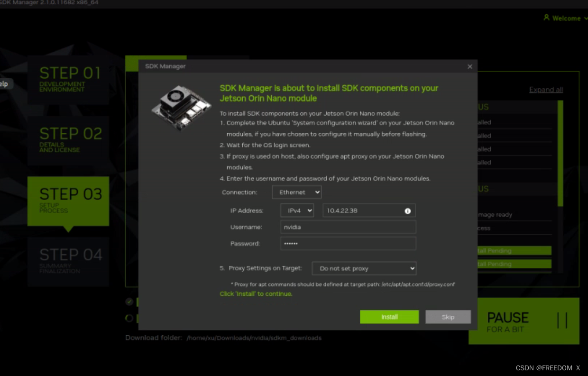
Task: Open the 'Do not set proxy' dropdown
Action: [364, 268]
